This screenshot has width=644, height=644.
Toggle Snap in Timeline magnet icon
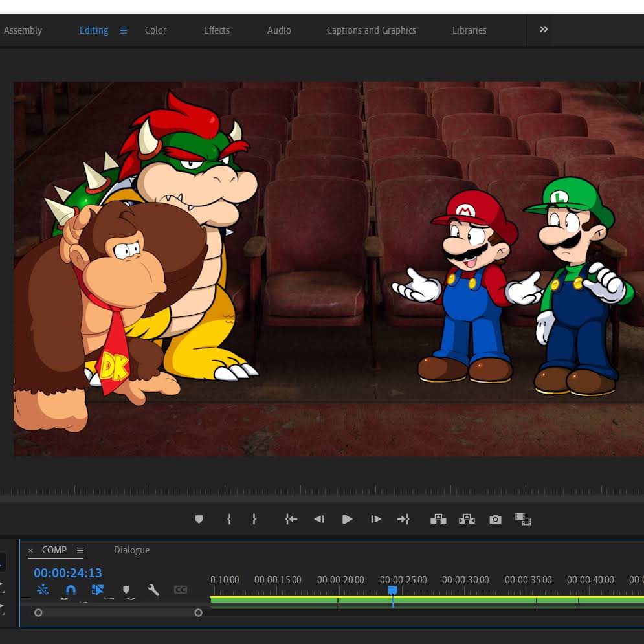click(x=71, y=590)
